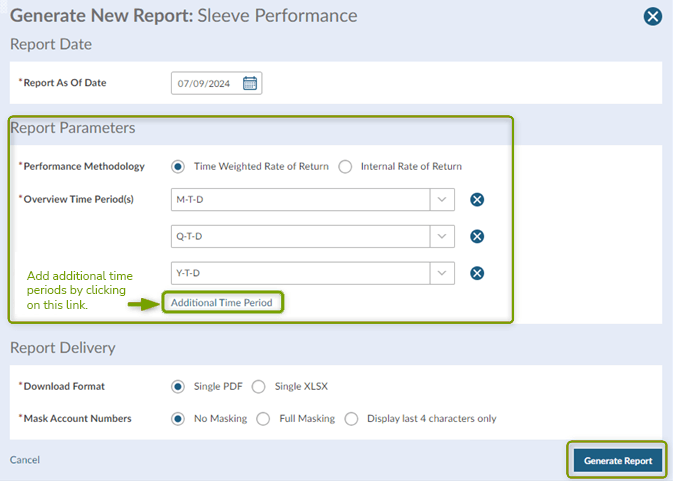Screen dimensions: 673x481
Task: Close the Generate New Report dialog
Action: [x=652, y=17]
